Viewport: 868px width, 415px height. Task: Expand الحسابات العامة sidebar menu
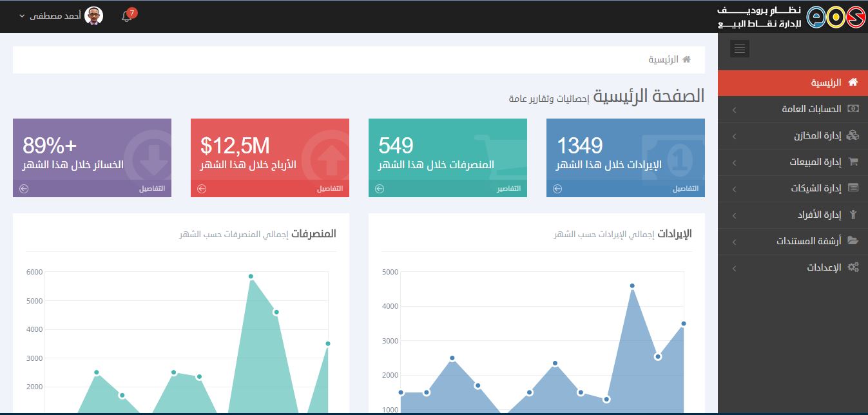tap(812, 110)
